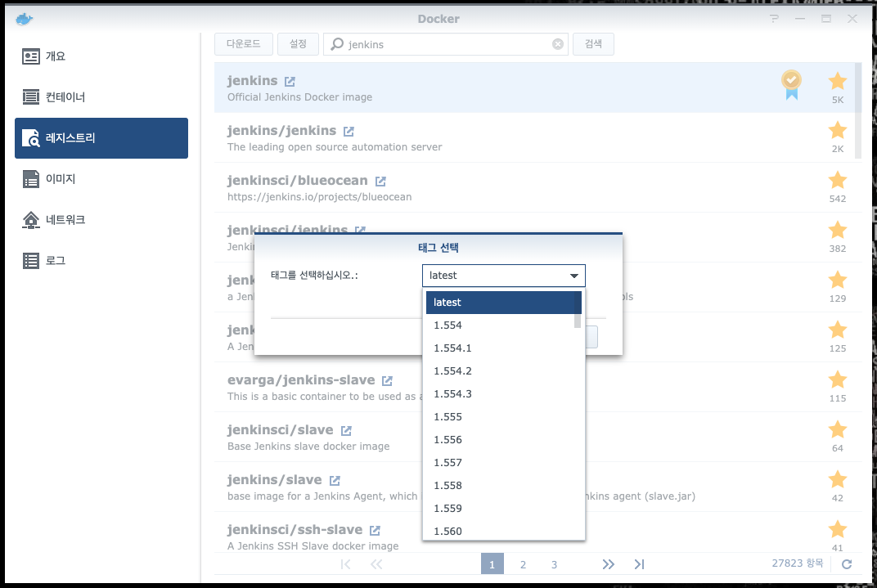Go to the first page of results
This screenshot has height=588, width=877.
[346, 564]
